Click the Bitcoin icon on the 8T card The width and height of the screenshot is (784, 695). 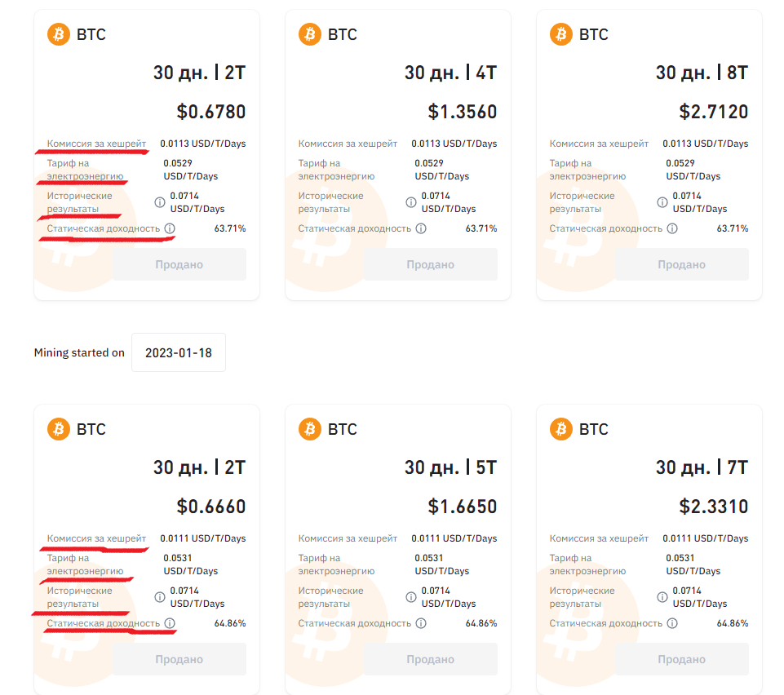[561, 34]
